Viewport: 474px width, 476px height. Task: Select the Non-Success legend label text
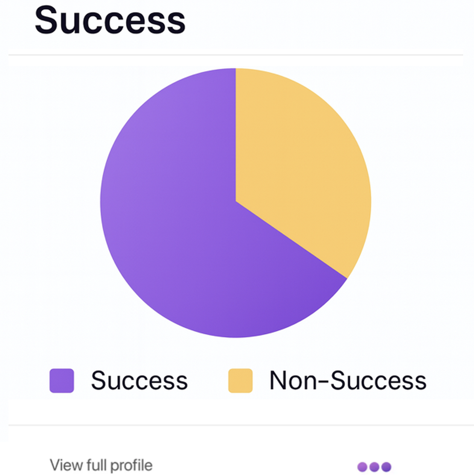tap(348, 379)
